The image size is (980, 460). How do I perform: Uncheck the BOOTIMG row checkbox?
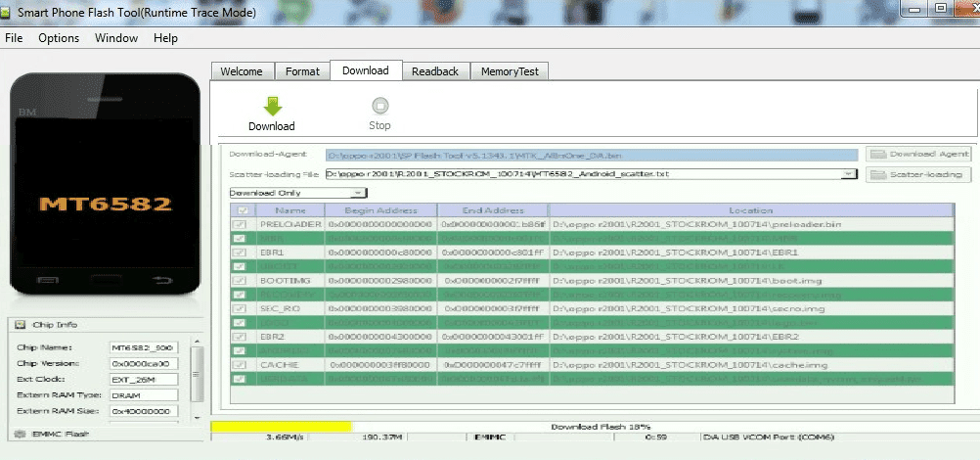[x=240, y=281]
